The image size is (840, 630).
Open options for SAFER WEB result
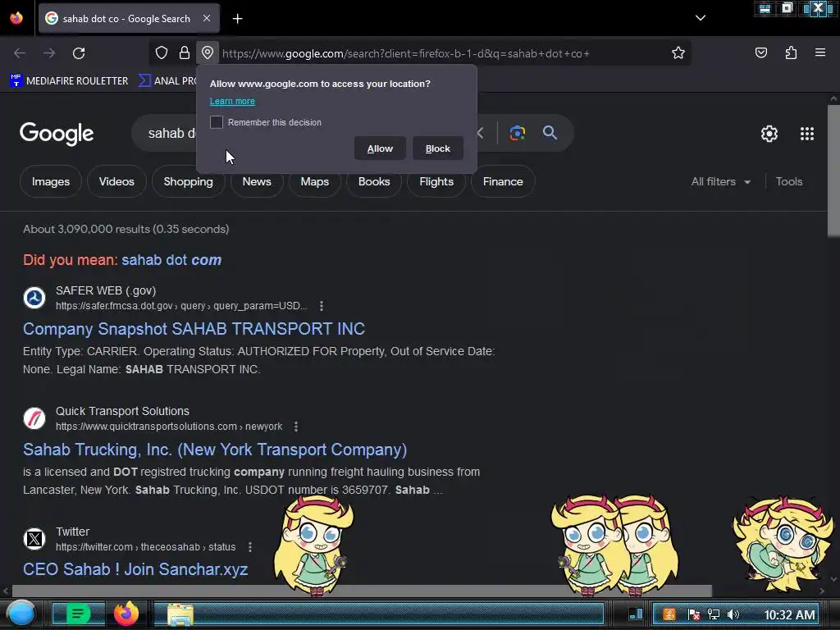[322, 306]
